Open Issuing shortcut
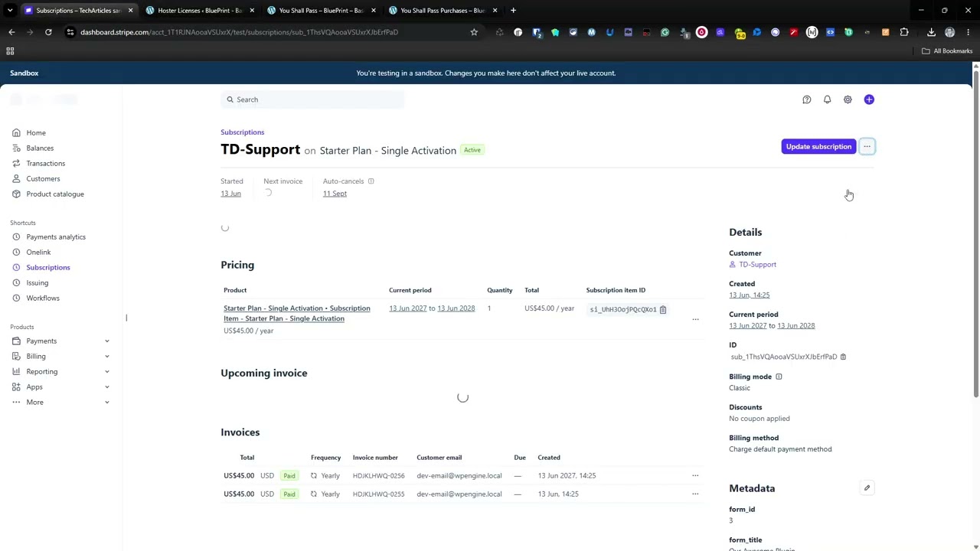 (38, 282)
